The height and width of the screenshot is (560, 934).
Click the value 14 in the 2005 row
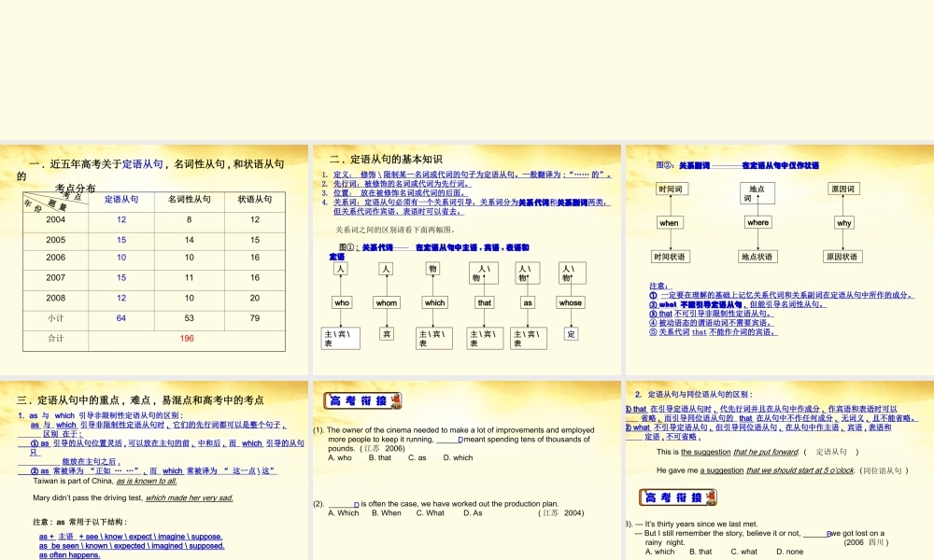pyautogui.click(x=189, y=240)
